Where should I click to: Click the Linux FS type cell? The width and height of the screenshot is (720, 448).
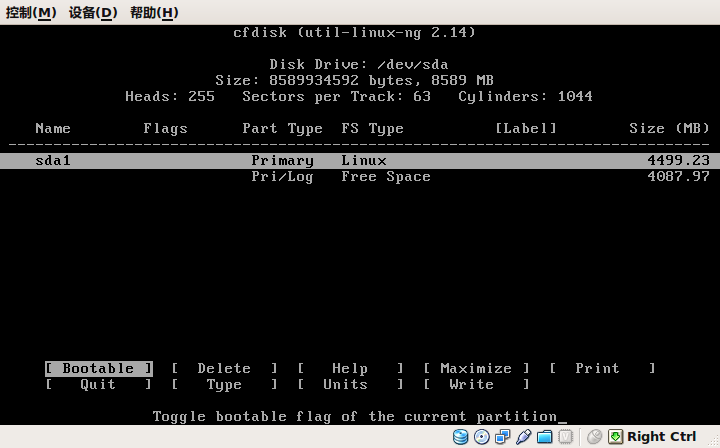point(364,161)
